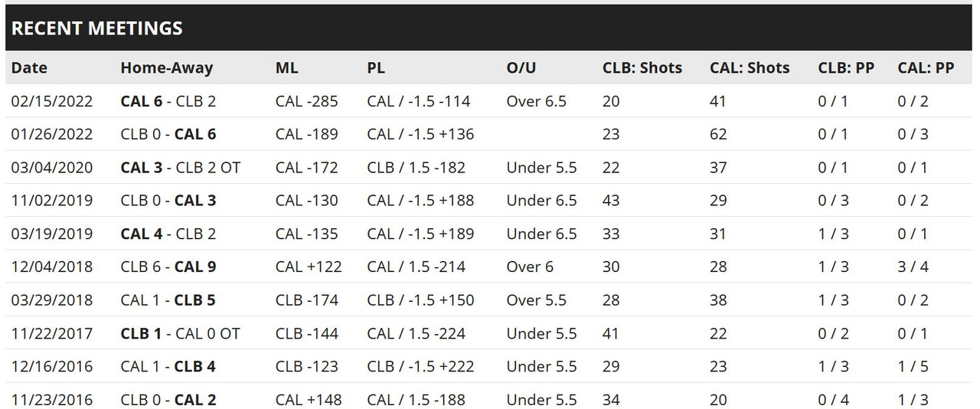Image resolution: width=980 pixels, height=409 pixels.
Task: Click the CLB / -1.5 +222 puck line
Action: (420, 366)
